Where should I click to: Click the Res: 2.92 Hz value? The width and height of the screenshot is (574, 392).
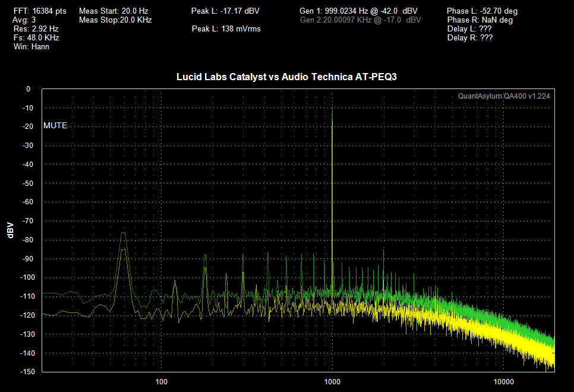click(x=36, y=29)
